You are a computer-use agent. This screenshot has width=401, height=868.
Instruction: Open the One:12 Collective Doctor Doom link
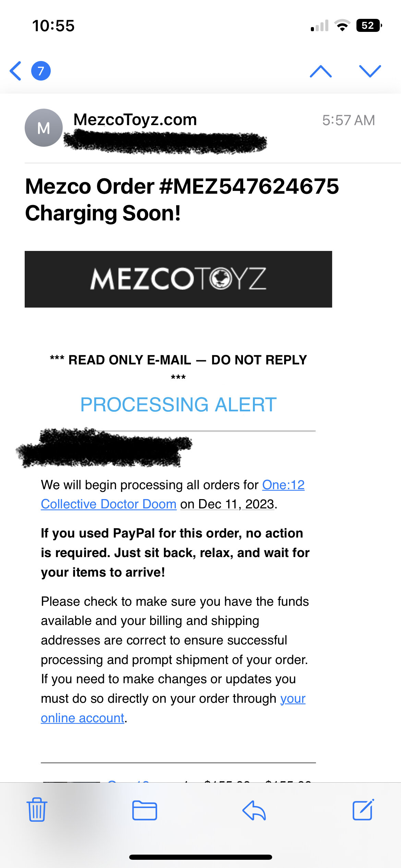[x=173, y=494]
